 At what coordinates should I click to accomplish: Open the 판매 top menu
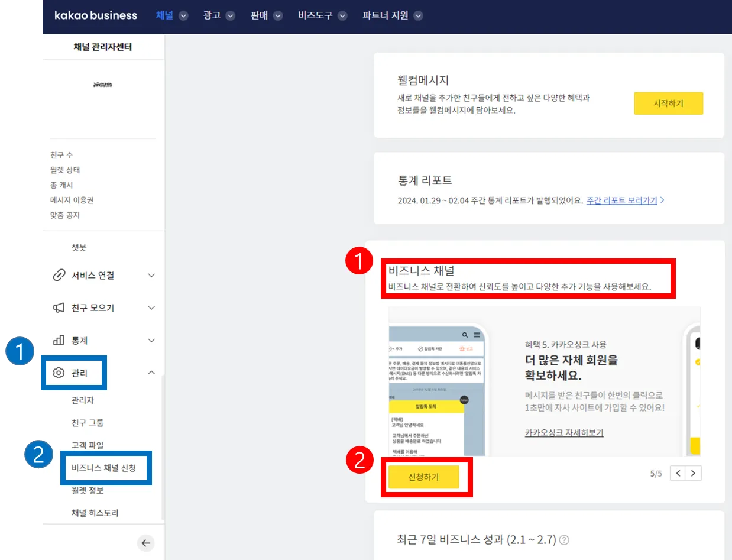(259, 16)
